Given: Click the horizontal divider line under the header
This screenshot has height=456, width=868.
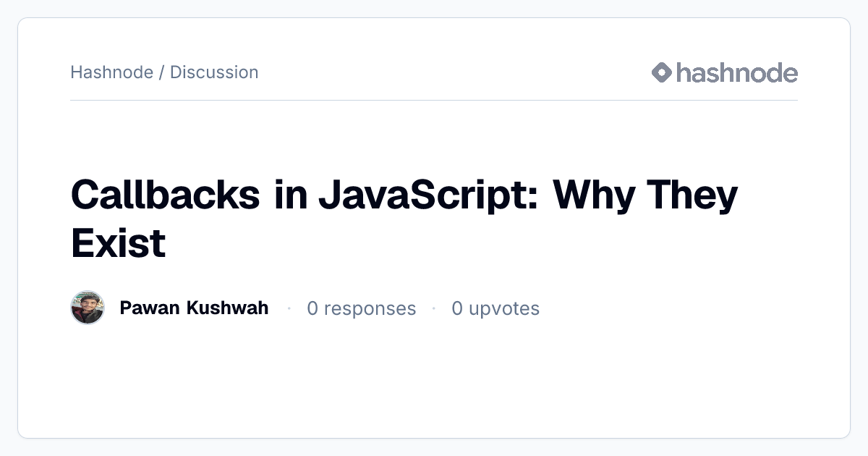Looking at the screenshot, I should 434,100.
